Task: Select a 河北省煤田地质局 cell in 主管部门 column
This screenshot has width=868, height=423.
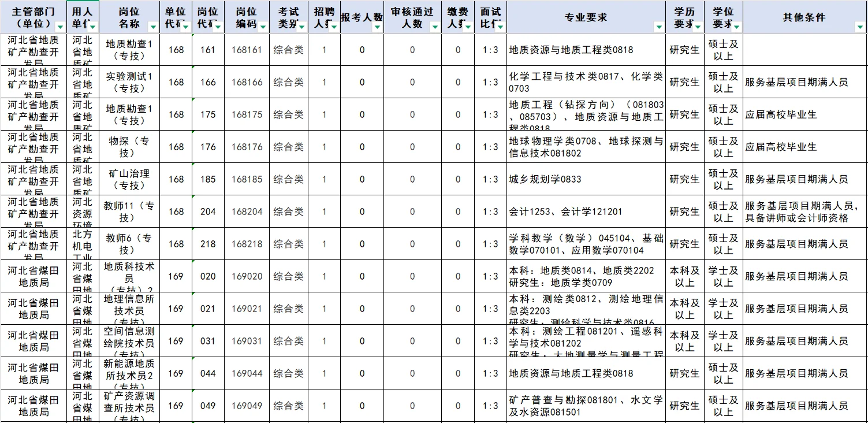Action: point(33,276)
